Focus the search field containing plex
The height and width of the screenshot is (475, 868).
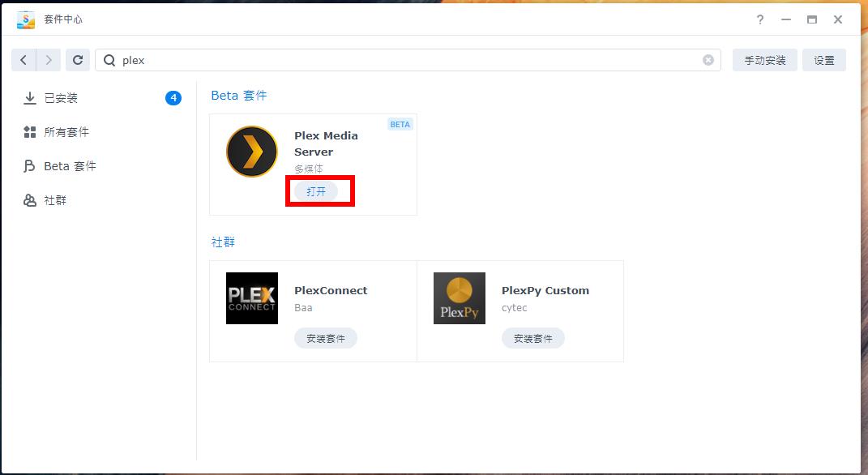tap(408, 60)
